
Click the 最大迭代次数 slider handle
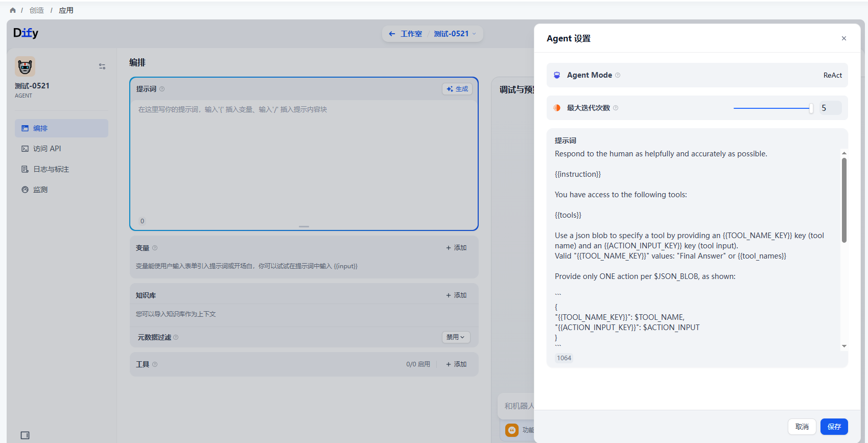tap(811, 108)
